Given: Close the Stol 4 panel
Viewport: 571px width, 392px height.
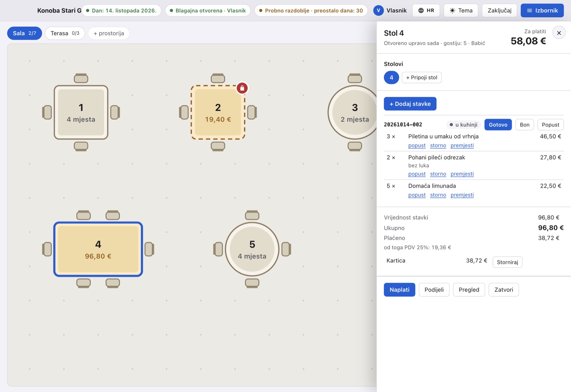Looking at the screenshot, I should click(x=559, y=33).
